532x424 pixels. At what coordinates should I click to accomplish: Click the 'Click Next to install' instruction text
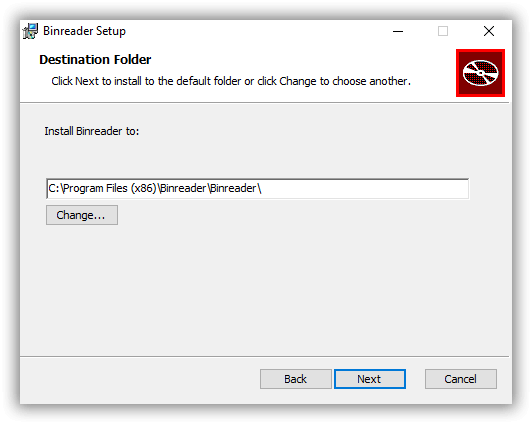[x=231, y=81]
